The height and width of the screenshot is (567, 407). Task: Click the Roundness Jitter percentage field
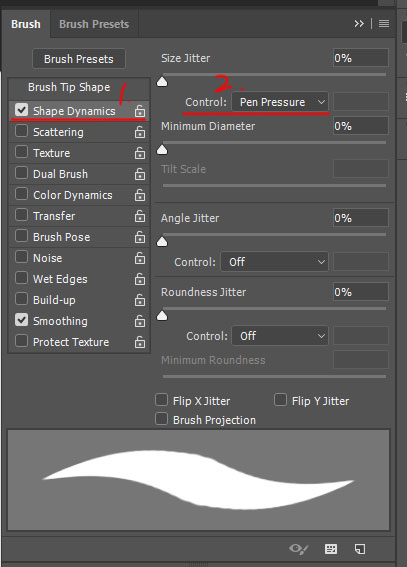[x=361, y=292]
